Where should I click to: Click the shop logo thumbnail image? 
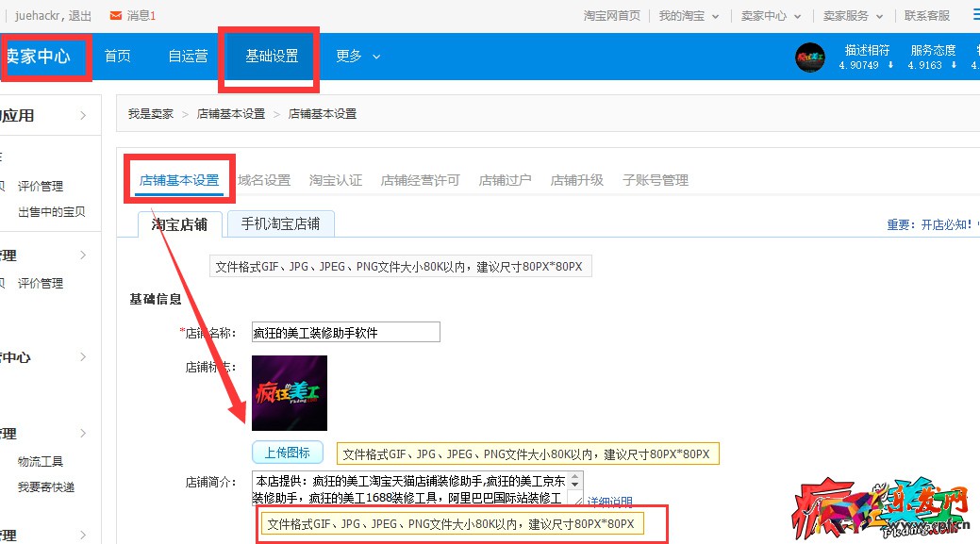[x=290, y=393]
